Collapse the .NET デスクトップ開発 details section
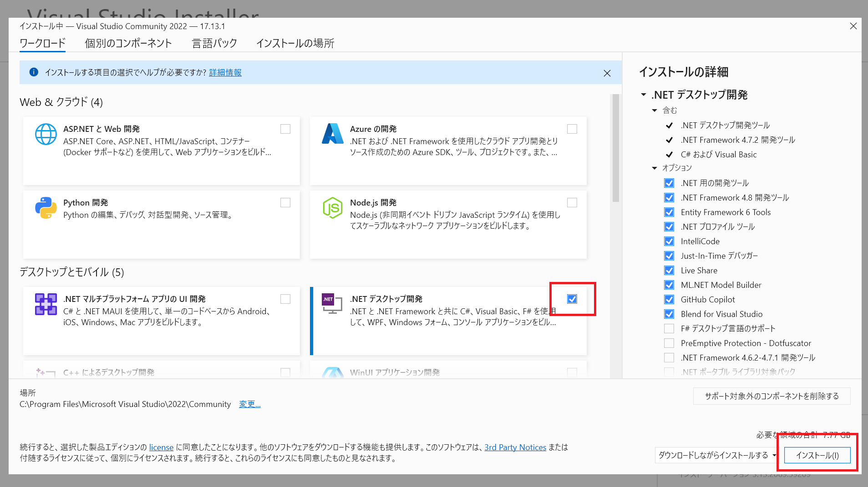This screenshot has width=868, height=487. (x=644, y=95)
